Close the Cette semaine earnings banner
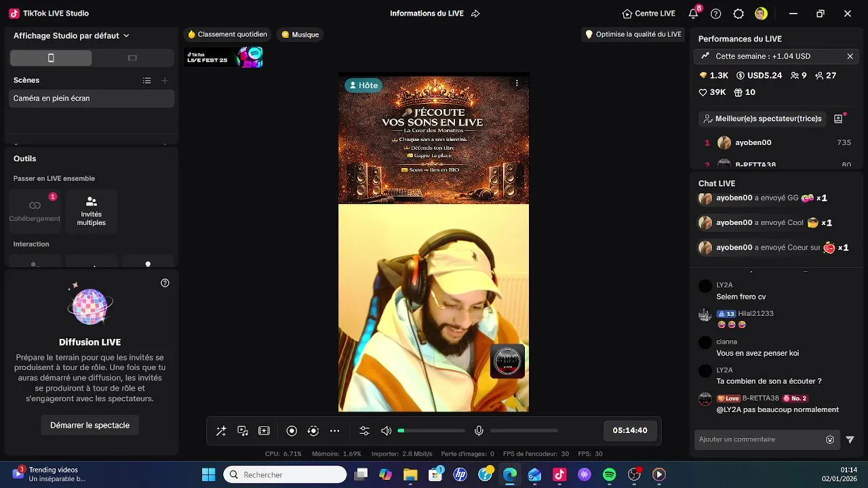The image size is (868, 488). coord(850,56)
